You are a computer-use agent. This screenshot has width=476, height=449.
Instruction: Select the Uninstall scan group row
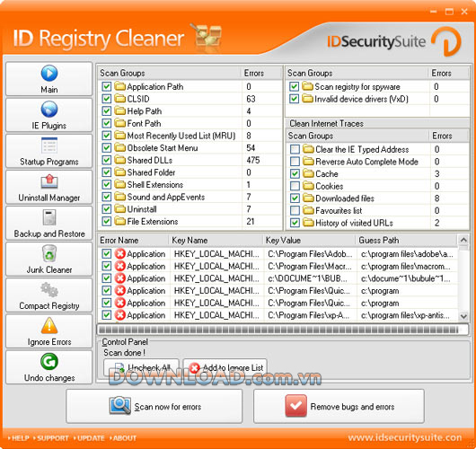pos(191,209)
